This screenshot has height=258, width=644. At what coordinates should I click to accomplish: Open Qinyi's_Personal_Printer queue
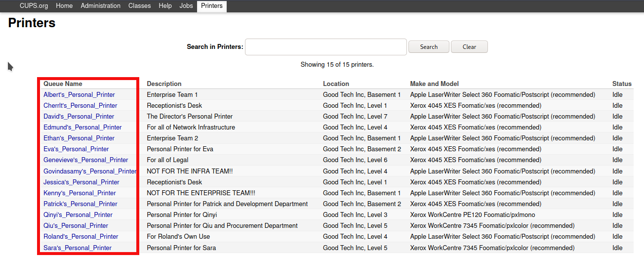click(x=78, y=215)
